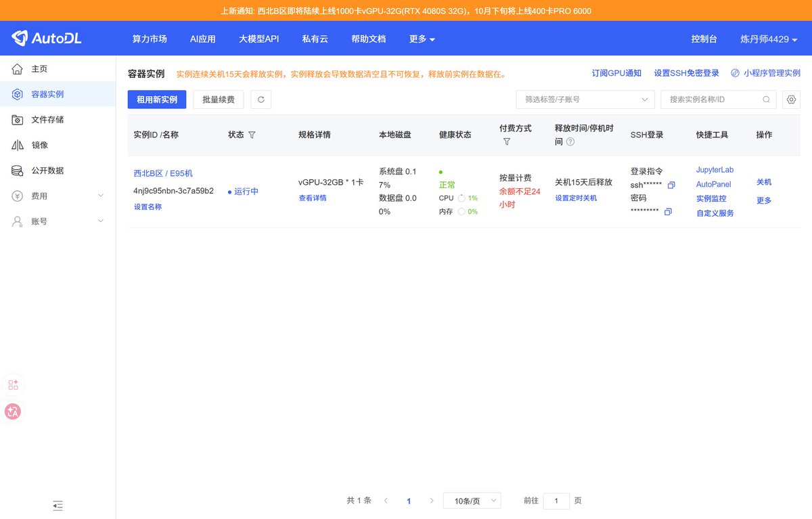
Task: Click the 镜像 mirror icon in sidebar
Action: 18,145
